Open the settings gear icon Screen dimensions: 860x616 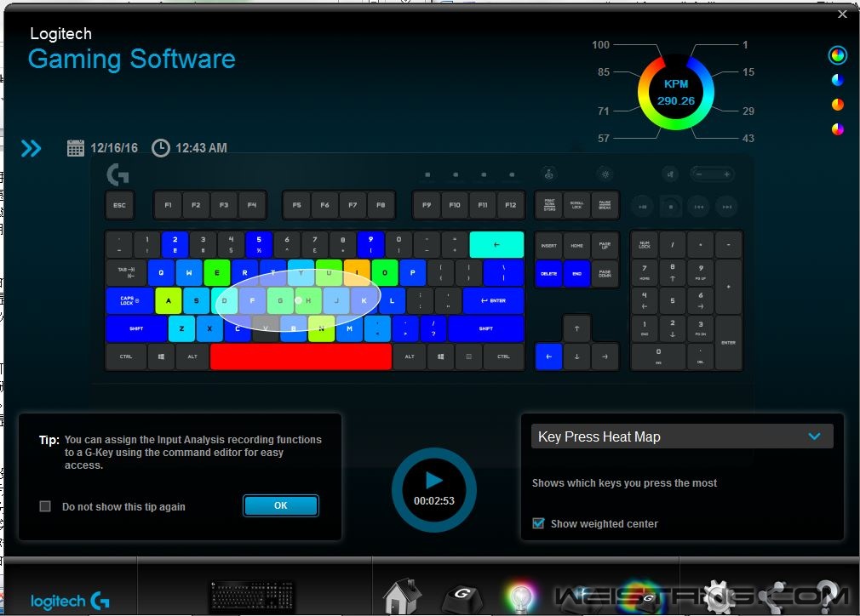(719, 596)
